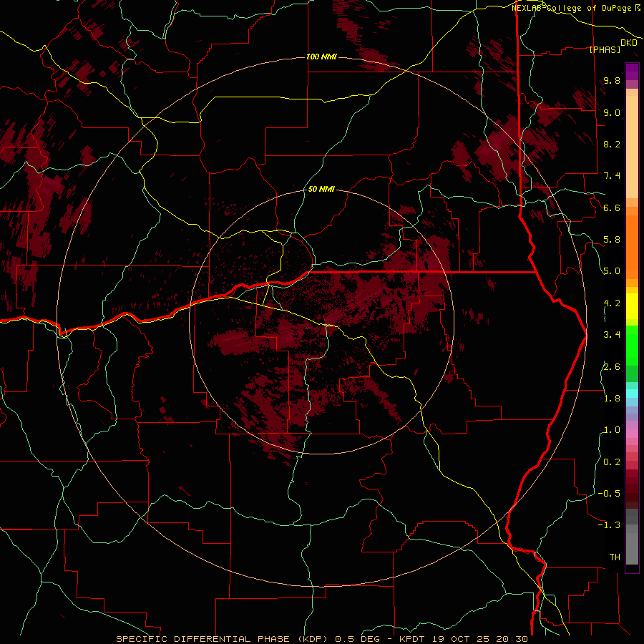Select the pink segment near 1.0
The width and height of the screenshot is (644, 644).
tap(632, 434)
